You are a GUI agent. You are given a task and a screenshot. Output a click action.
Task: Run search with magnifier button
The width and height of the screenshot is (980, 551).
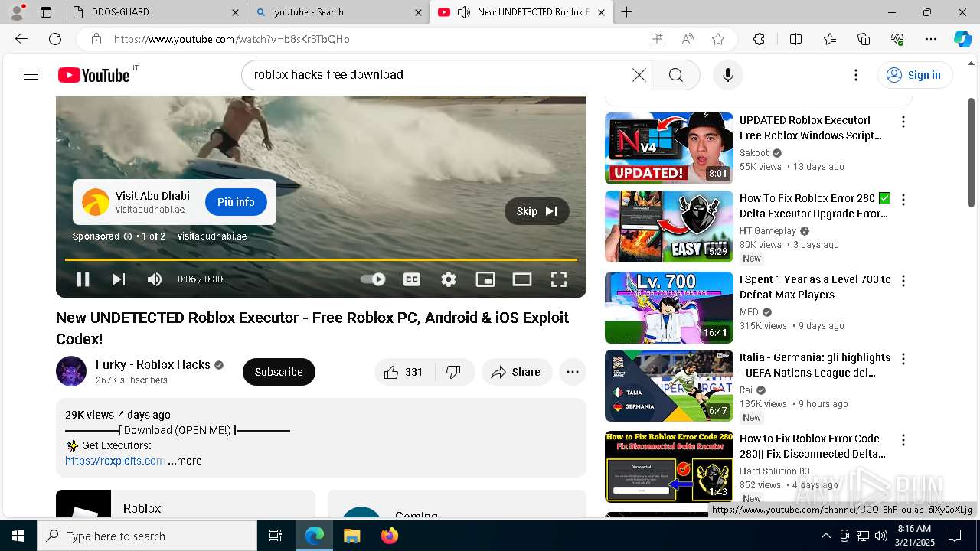675,75
